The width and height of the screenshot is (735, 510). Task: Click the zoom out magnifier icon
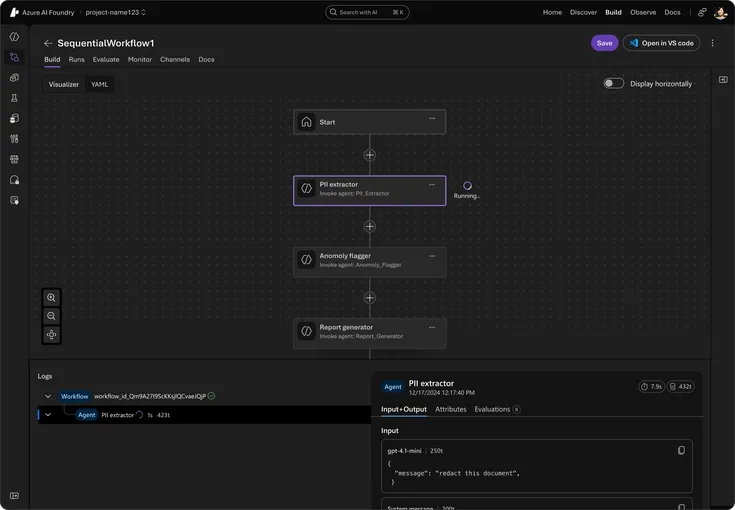click(x=52, y=316)
